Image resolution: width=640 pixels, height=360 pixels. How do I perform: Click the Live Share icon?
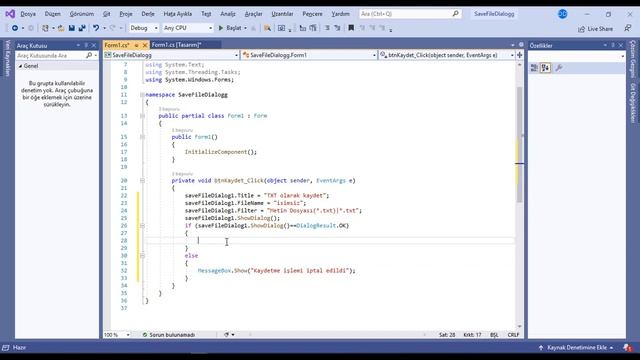click(581, 29)
